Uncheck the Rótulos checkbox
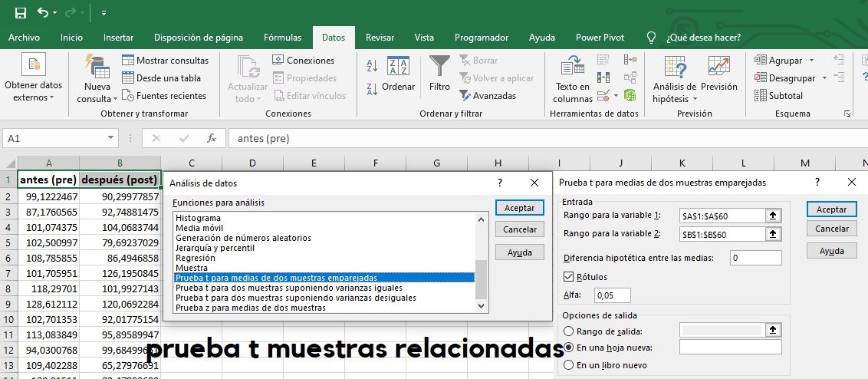Image resolution: width=868 pixels, height=379 pixels. (x=568, y=276)
